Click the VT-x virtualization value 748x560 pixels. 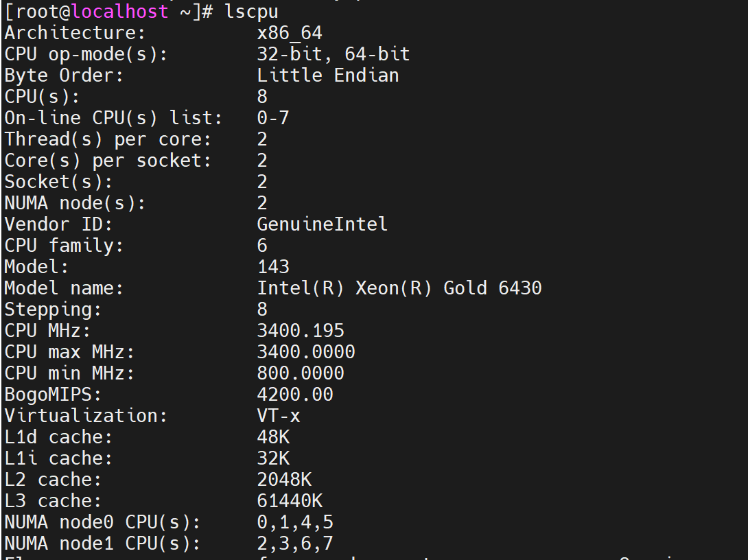pyautogui.click(x=279, y=416)
